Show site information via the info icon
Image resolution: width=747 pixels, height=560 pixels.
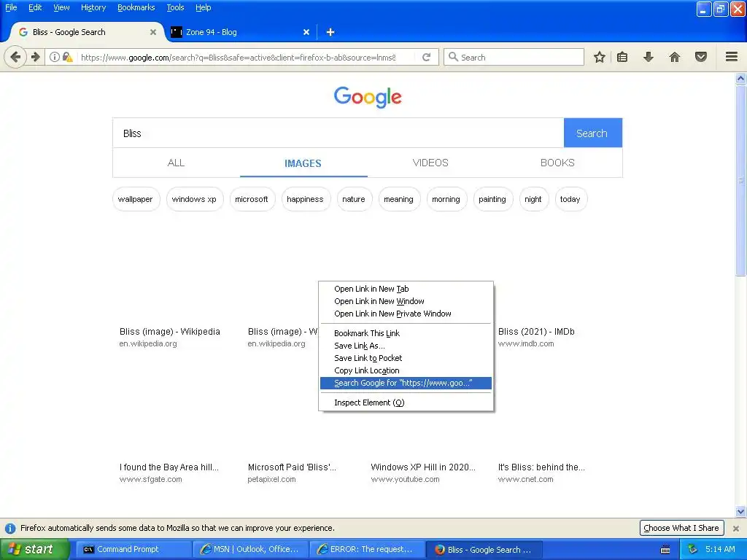pyautogui.click(x=54, y=57)
